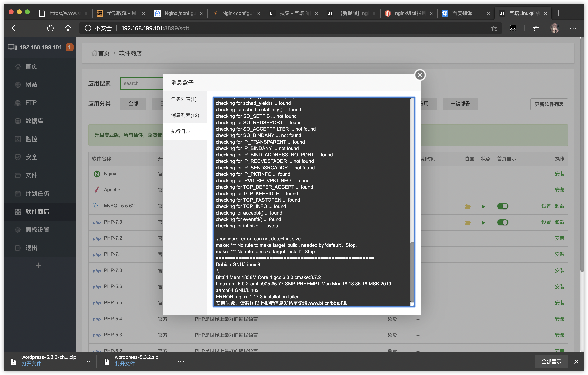The width and height of the screenshot is (588, 375).
Task: Switch to the 消息列表(12) tab
Action: click(185, 115)
